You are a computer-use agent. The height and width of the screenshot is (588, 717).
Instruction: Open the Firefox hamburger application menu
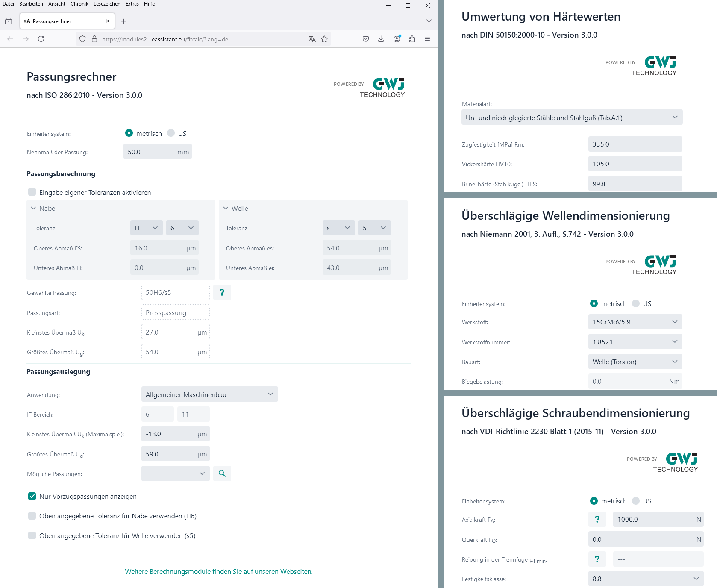(x=427, y=39)
